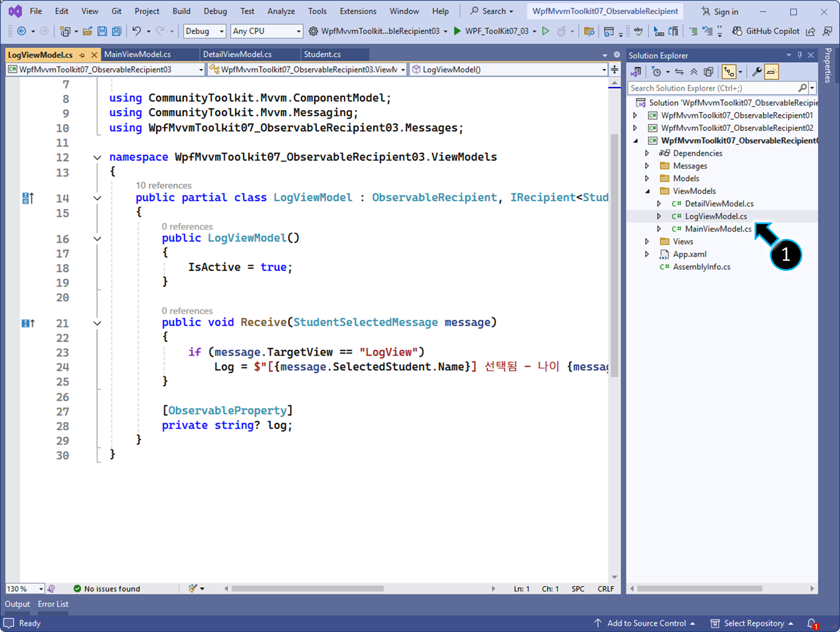Open the Error List panel tab
The height and width of the screenshot is (632, 840).
click(53, 604)
